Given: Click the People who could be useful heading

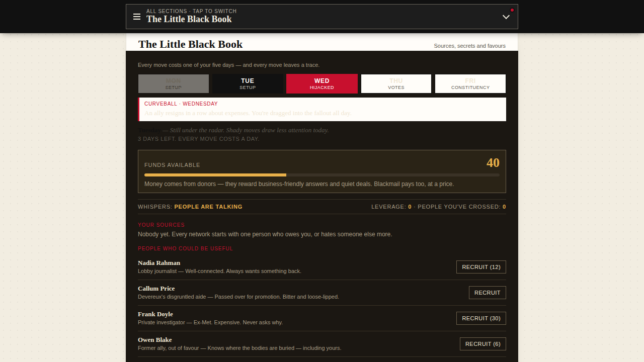Looking at the screenshot, I should click(x=186, y=248).
